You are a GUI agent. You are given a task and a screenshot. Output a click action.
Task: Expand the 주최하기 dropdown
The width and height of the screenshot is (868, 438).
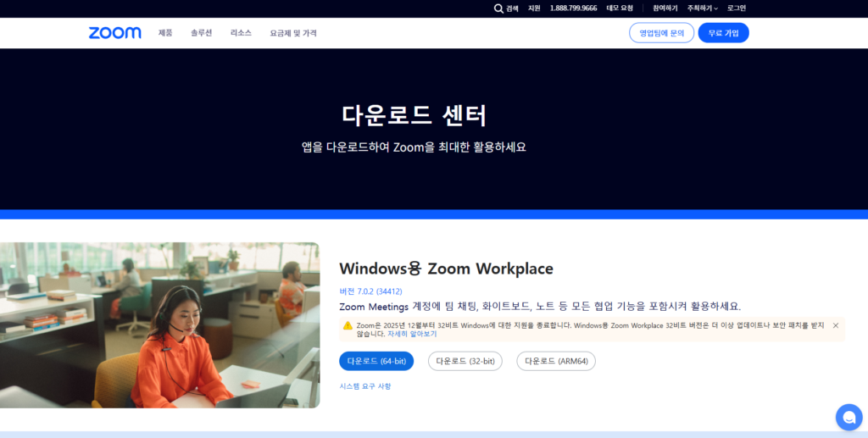(702, 8)
